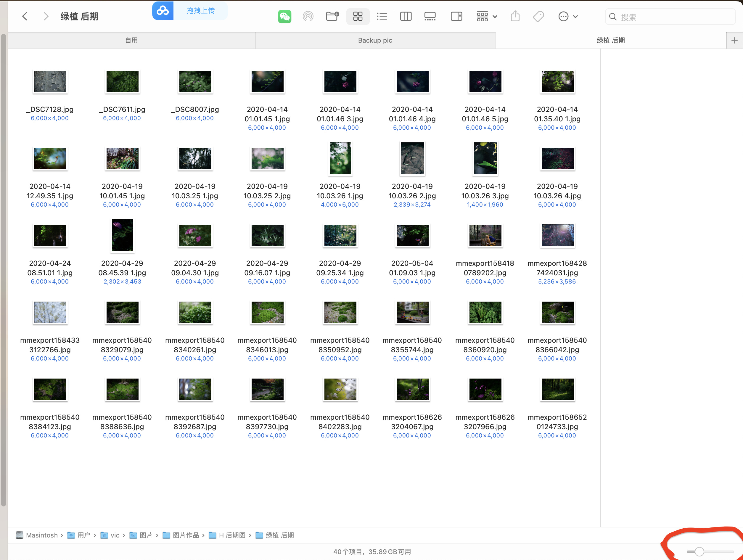The image size is (743, 560).
Task: Switch to gallery view
Action: 430,17
